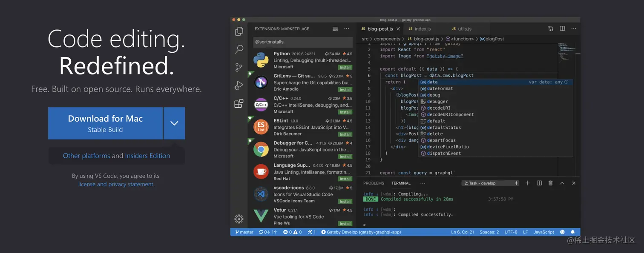
Task: Click the Python extension icon
Action: [261, 60]
